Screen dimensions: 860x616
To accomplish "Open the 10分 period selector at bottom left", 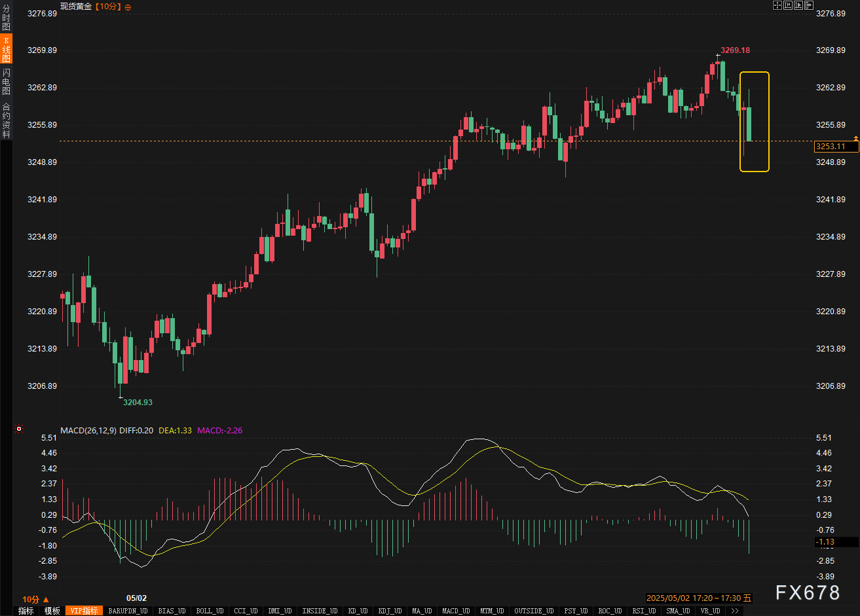I will click(35, 599).
